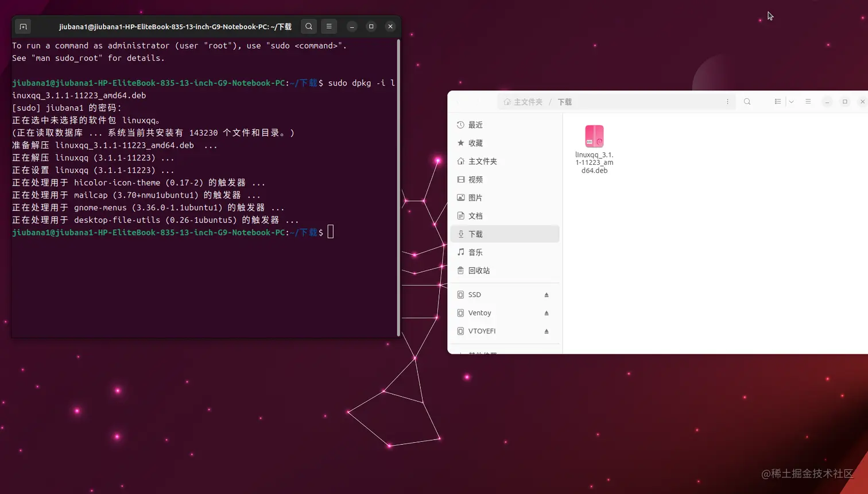Click the 'sudo dpkg -i' command text
The image size is (868, 494).
pos(356,83)
